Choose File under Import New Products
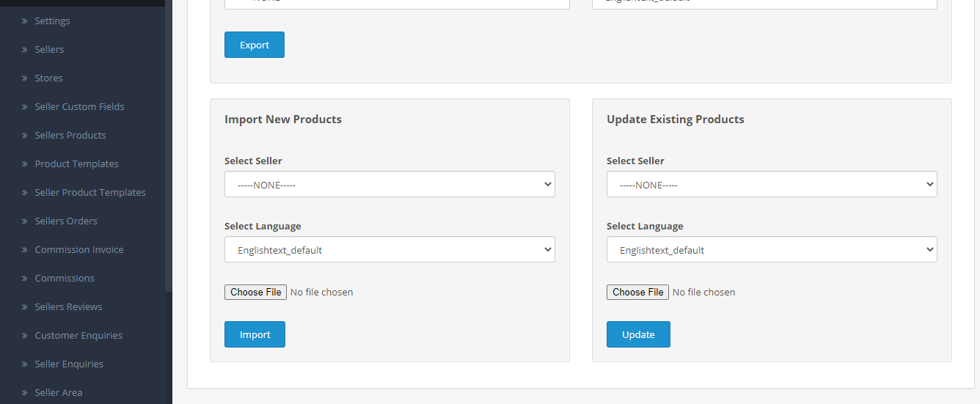The width and height of the screenshot is (980, 404). [x=255, y=292]
